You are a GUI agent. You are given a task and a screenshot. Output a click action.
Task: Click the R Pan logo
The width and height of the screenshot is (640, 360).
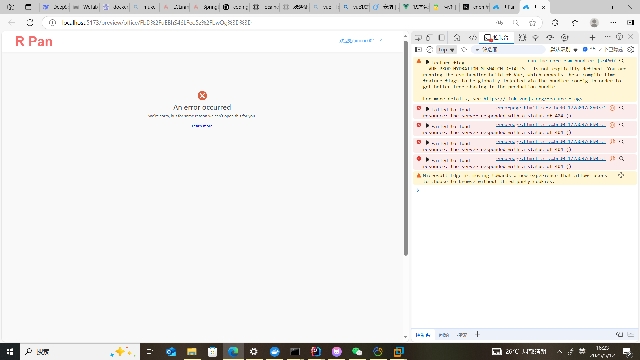34,41
